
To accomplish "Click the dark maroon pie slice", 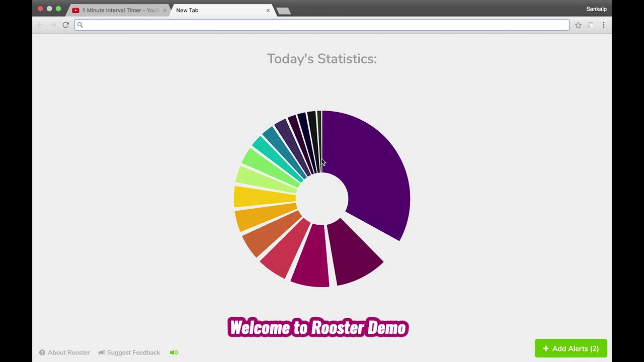I will [x=355, y=254].
